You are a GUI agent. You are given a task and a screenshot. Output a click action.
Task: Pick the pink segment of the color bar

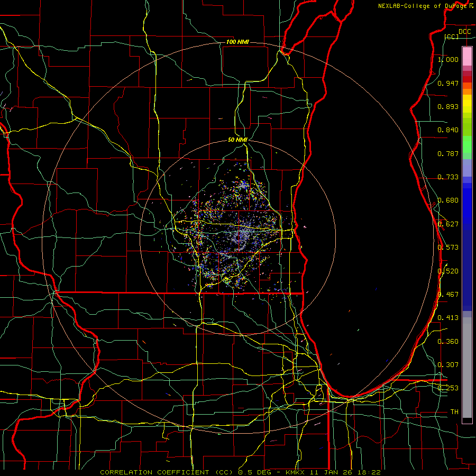[x=467, y=56]
